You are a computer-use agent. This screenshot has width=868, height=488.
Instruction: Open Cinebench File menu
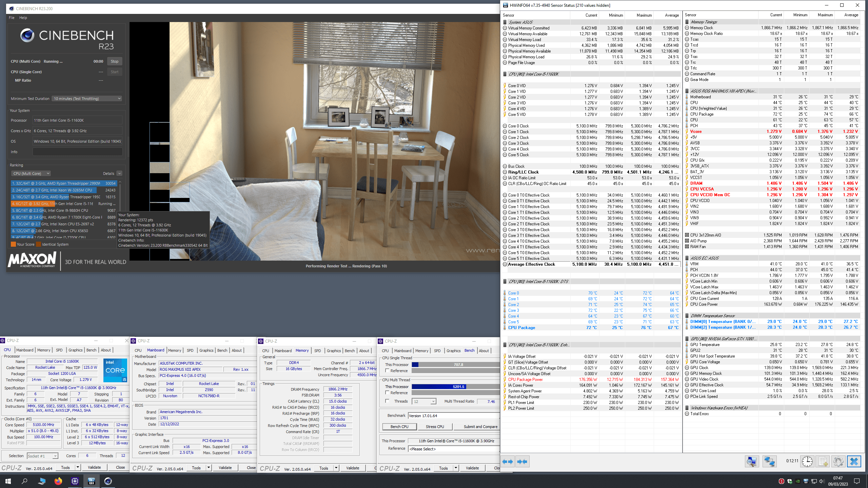12,18
